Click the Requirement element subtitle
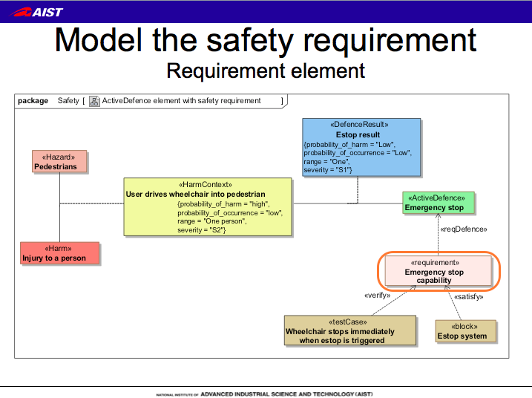Screen dimensions: 532x398 (x=266, y=71)
